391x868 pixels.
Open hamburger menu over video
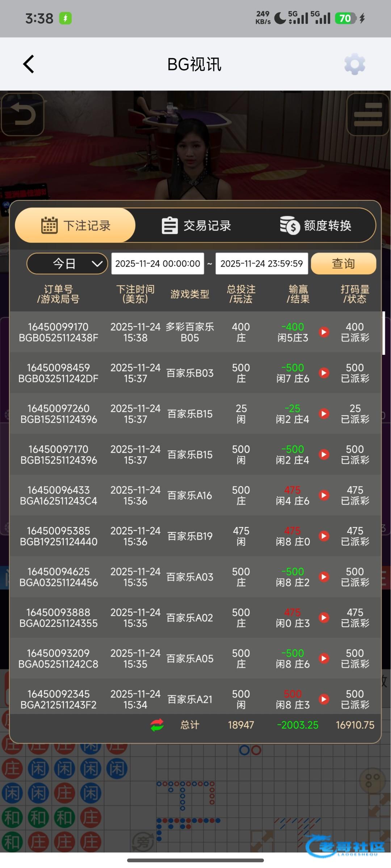pos(368,115)
